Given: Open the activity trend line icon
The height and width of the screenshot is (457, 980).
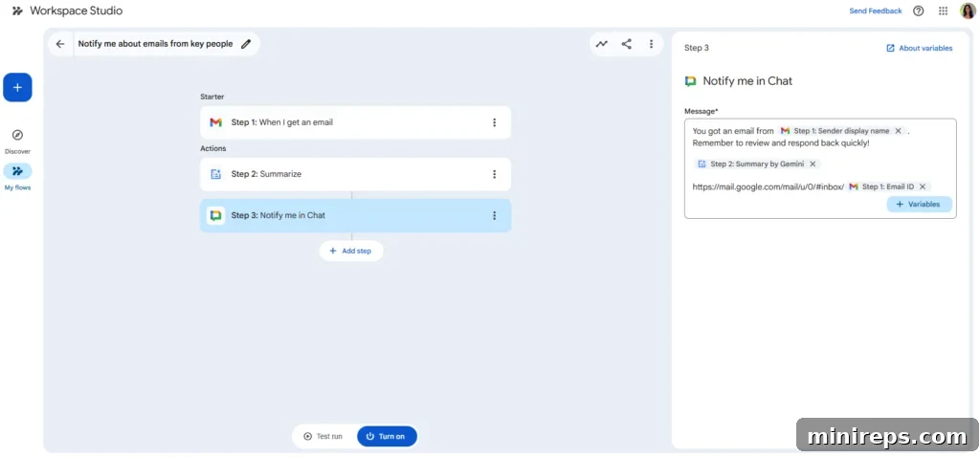Looking at the screenshot, I should coord(601,44).
